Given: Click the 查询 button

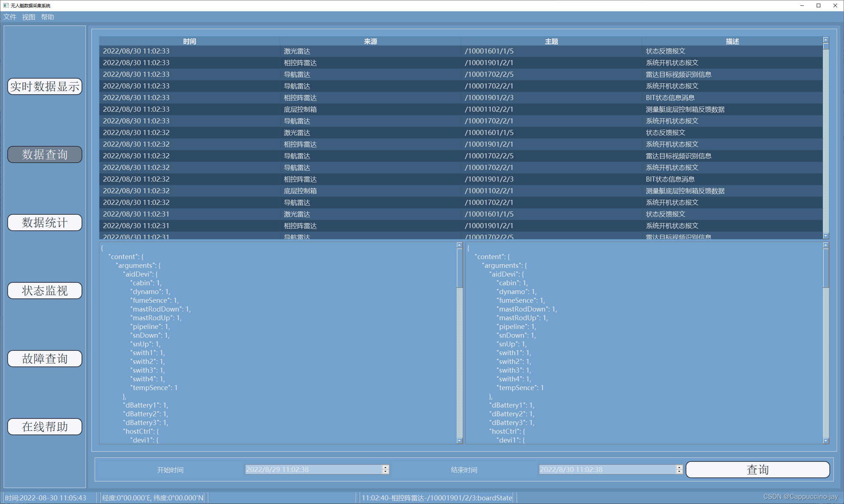Looking at the screenshot, I should tap(758, 470).
